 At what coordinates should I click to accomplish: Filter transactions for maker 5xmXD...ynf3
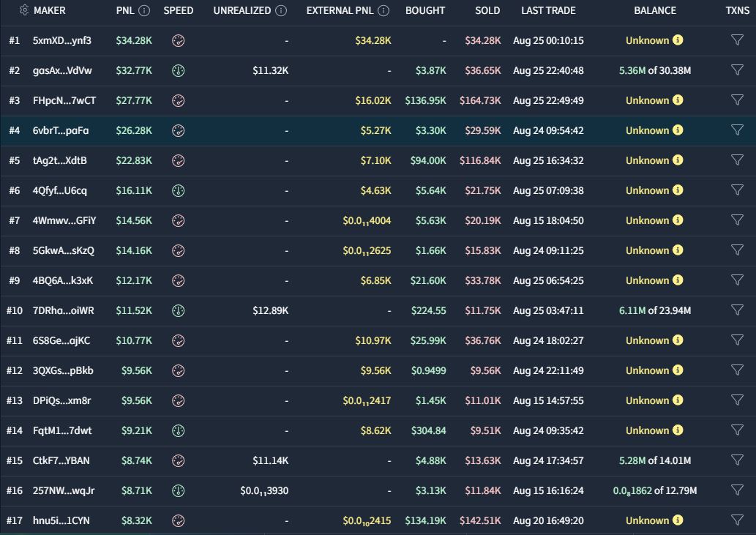coord(737,40)
